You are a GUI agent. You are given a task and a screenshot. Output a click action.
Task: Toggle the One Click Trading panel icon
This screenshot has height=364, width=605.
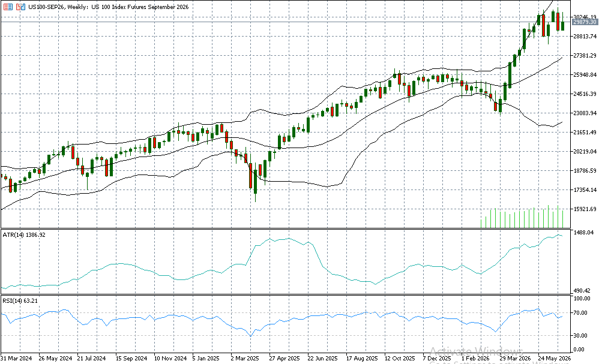(21, 7)
